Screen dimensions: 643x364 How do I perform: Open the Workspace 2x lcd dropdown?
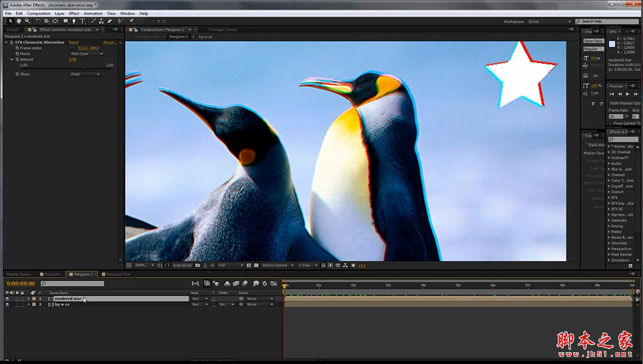pos(549,22)
